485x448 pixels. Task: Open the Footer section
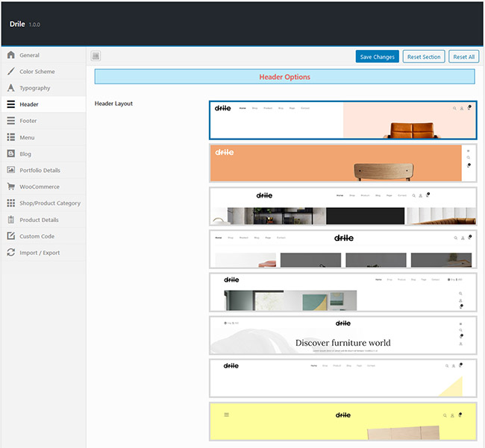[43, 121]
